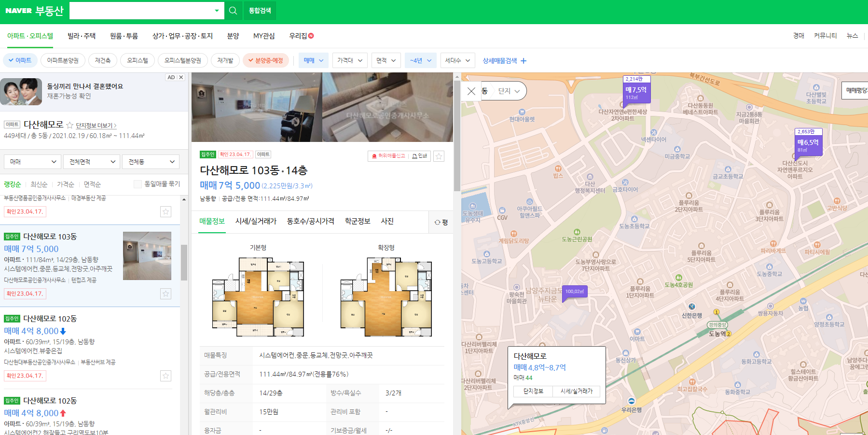Open the 단지정보 더보기 link
The height and width of the screenshot is (435, 868).
coord(96,126)
